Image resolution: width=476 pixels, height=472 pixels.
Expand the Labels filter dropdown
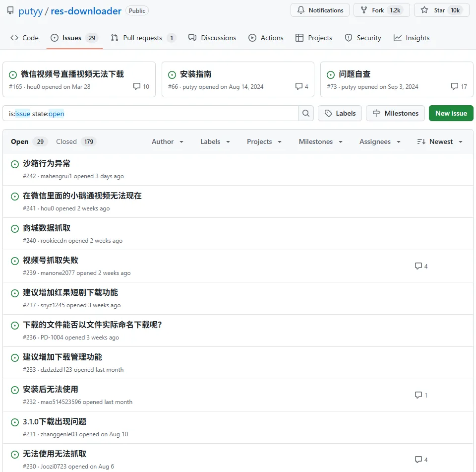[x=215, y=141]
